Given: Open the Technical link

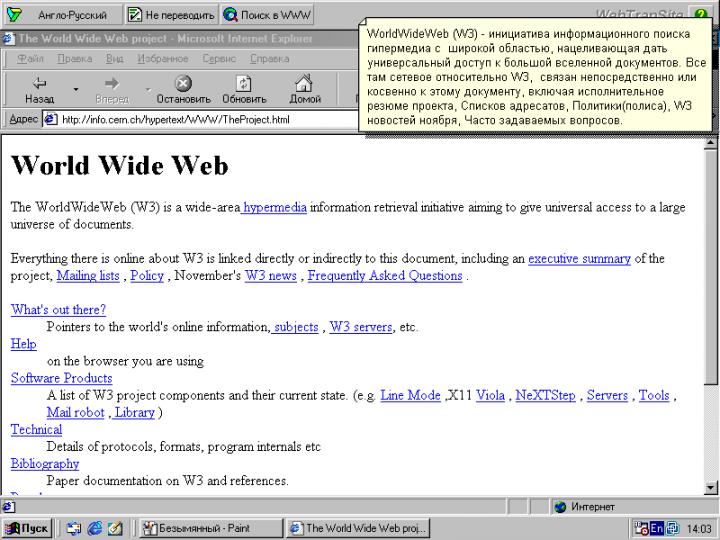Looking at the screenshot, I should coord(36,429).
